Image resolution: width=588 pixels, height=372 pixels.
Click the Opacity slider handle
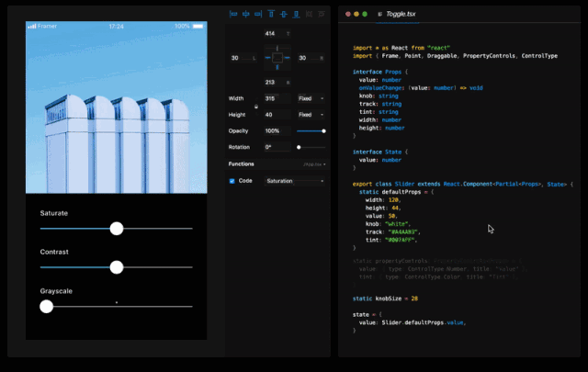(323, 131)
